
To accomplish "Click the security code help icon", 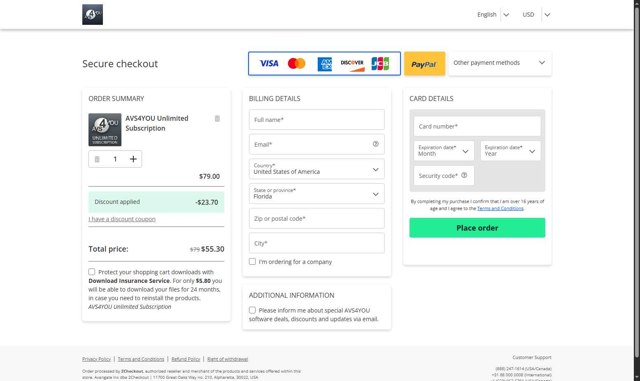I will coord(464,175).
